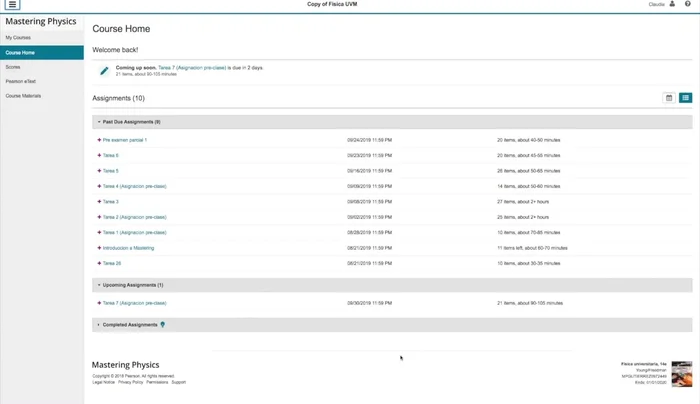
Task: Open Pearson eText in sidebar
Action: 21,81
